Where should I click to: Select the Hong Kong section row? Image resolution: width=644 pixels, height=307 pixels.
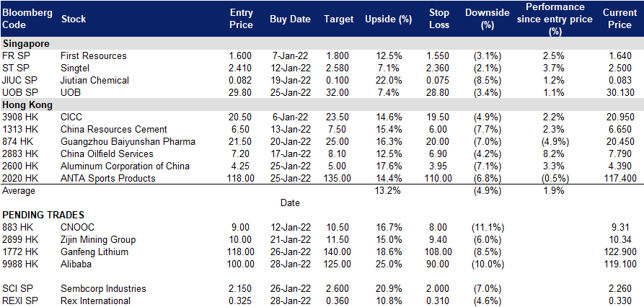[x=322, y=104]
